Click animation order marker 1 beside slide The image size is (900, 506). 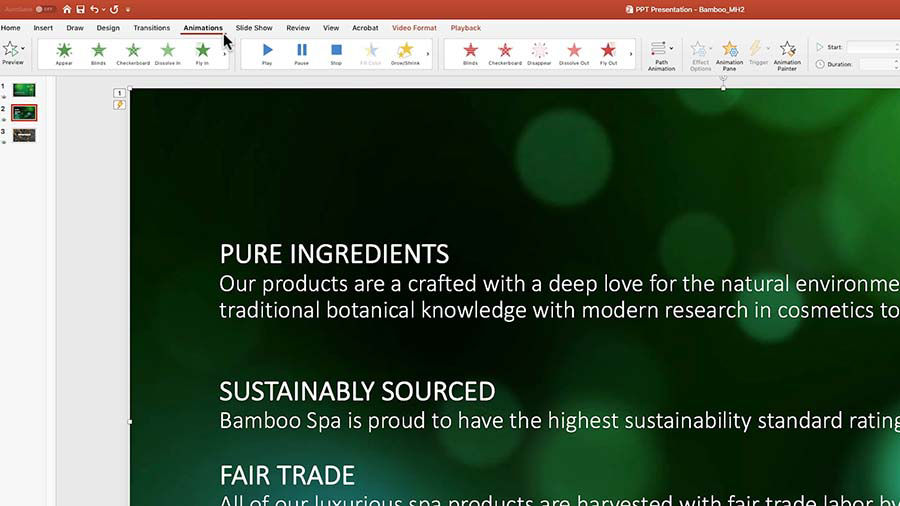pos(119,93)
